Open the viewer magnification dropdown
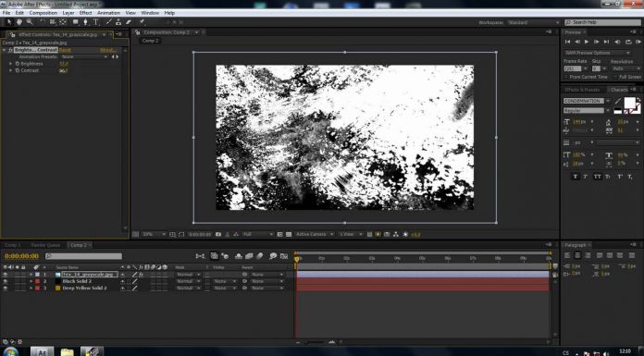 point(154,234)
